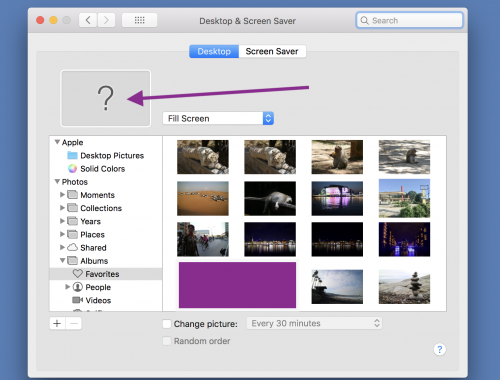Click the Solid Colors color wheel icon
Screen dimensions: 500x380
pos(72,169)
